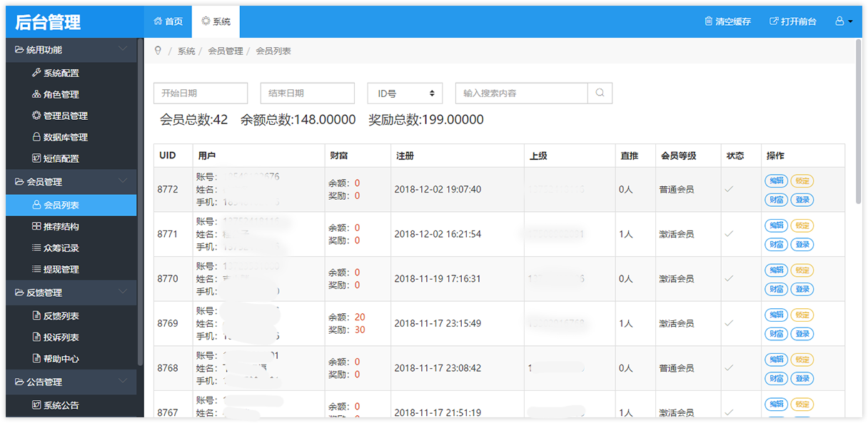Click 财富 for UID 8769

coord(776,333)
